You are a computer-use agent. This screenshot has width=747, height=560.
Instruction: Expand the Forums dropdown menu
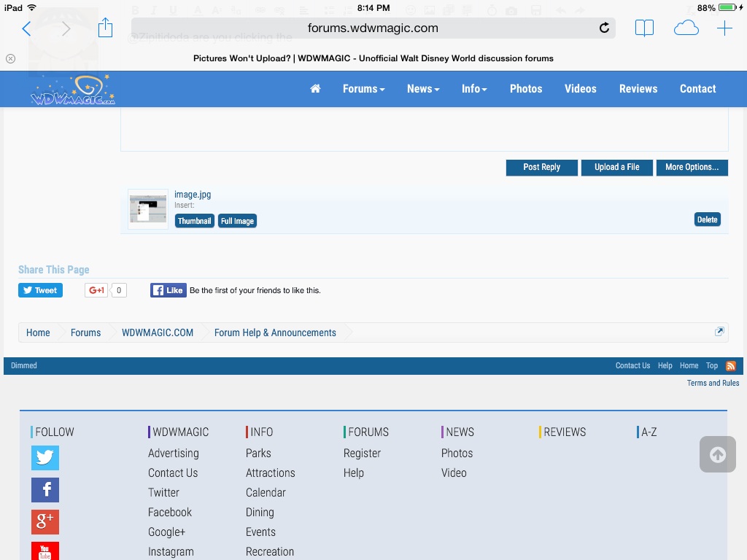pos(364,89)
